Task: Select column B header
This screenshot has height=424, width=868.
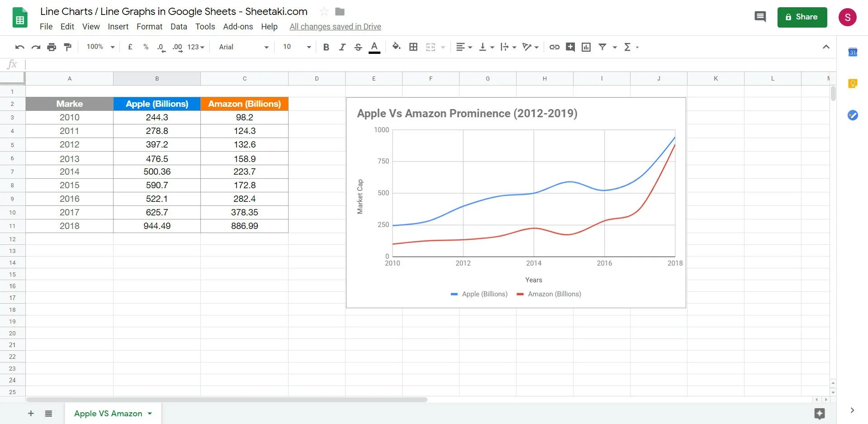Action: point(157,79)
